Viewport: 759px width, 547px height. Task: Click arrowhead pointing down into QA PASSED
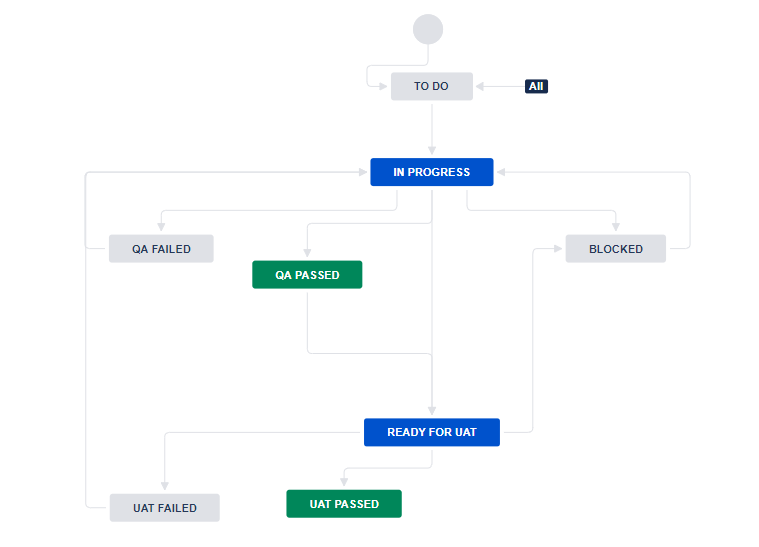[307, 254]
